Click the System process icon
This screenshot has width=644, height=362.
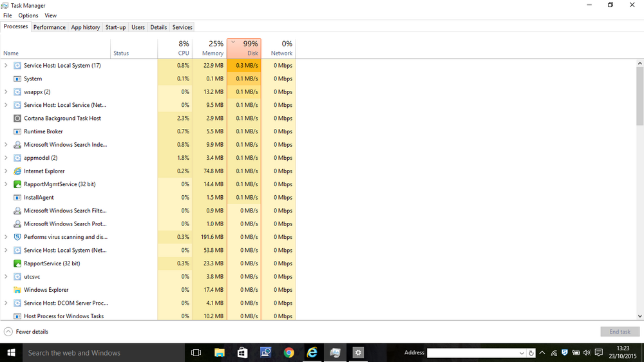coord(17,79)
